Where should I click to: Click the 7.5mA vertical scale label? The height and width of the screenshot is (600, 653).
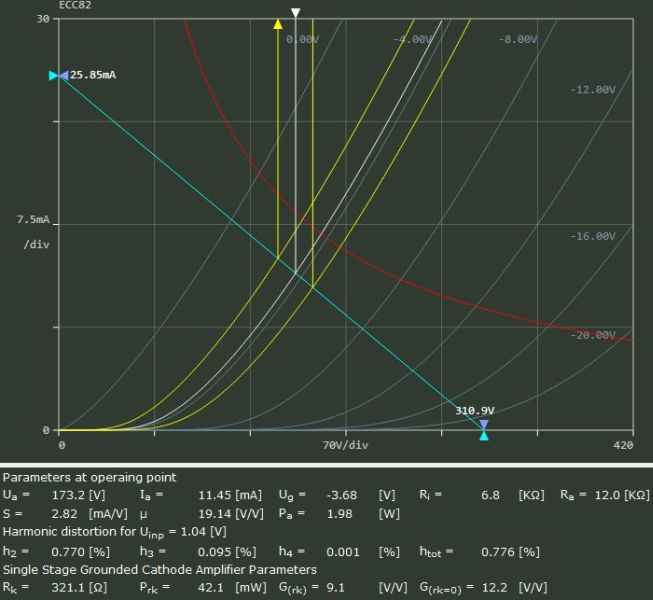(x=33, y=220)
